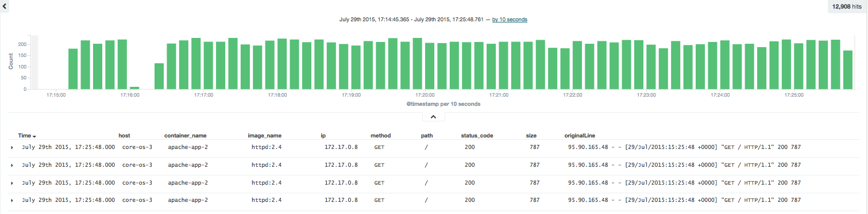Select the last histogram bar on the right
The width and height of the screenshot is (868, 214).
(848, 70)
